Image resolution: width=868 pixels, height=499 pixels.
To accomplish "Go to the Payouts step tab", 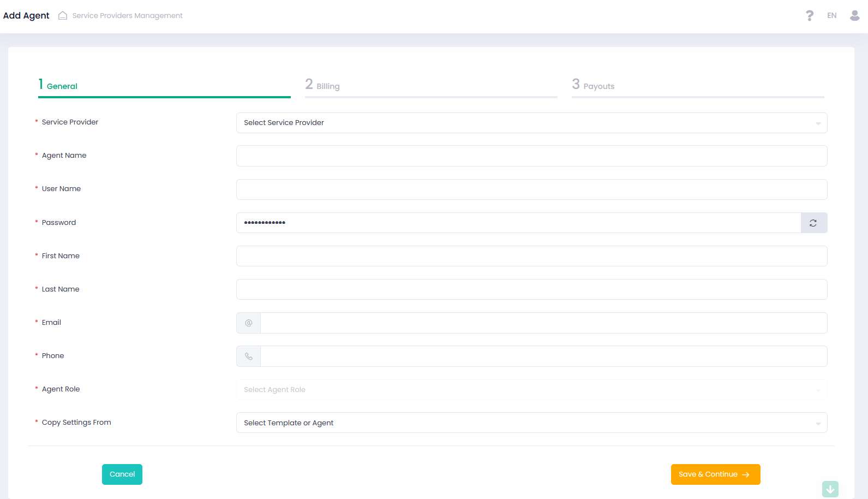I will point(598,86).
